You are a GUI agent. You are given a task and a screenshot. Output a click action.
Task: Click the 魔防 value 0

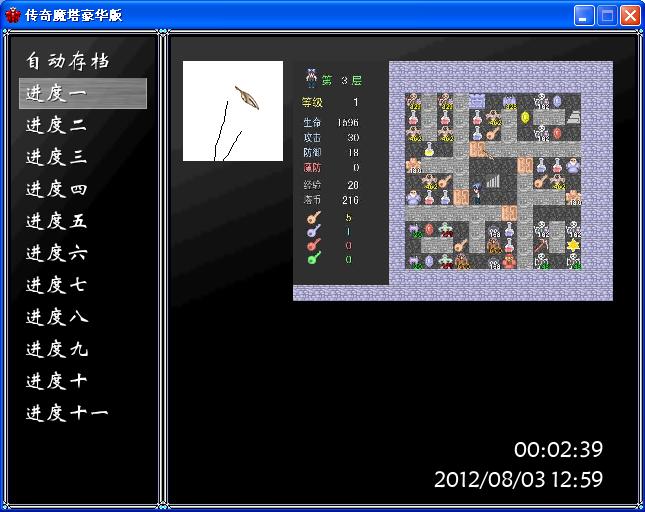click(356, 167)
